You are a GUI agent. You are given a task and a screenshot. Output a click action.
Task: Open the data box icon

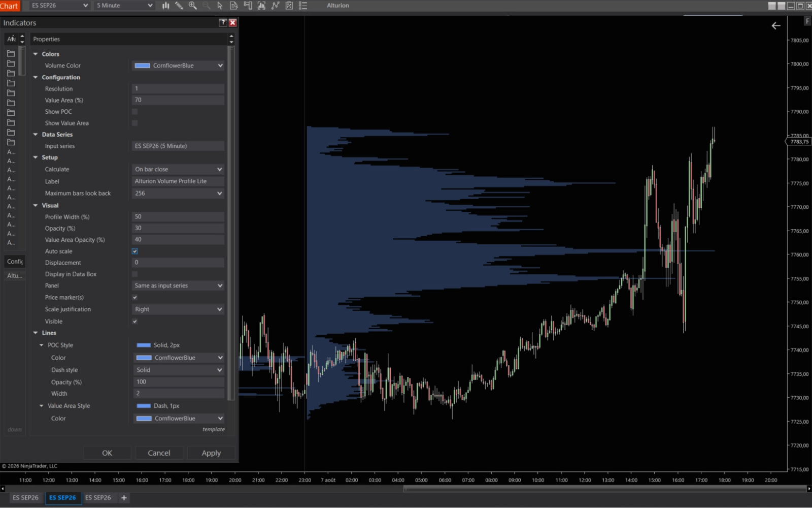tap(233, 6)
